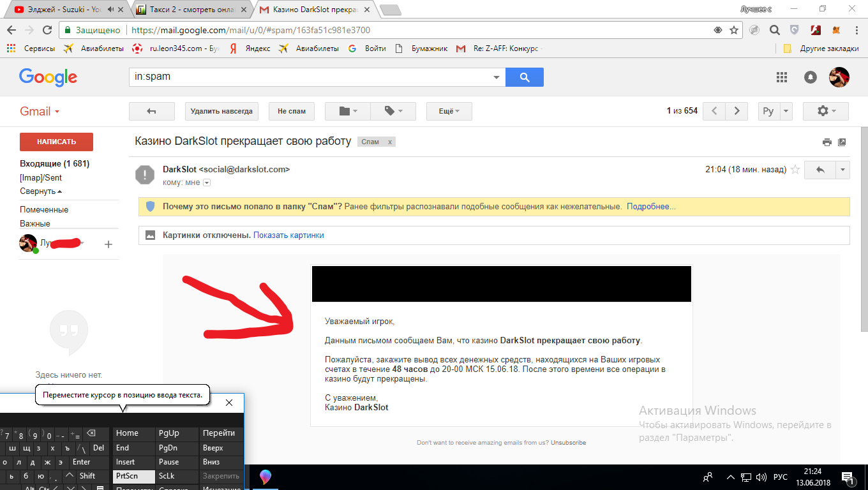Open the Яндекс bookmark
The image size is (868, 490).
click(250, 48)
